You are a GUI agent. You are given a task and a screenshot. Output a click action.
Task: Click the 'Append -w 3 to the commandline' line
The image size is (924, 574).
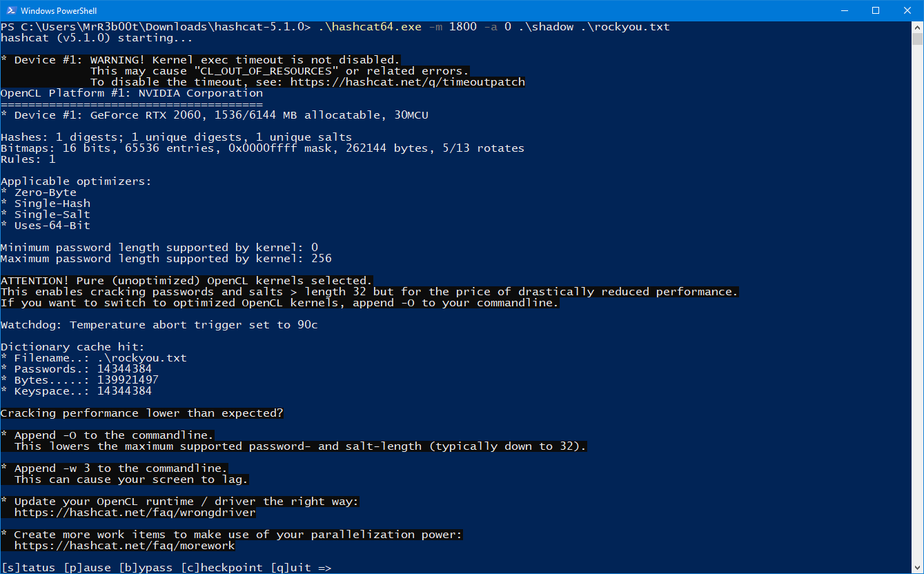pos(115,468)
